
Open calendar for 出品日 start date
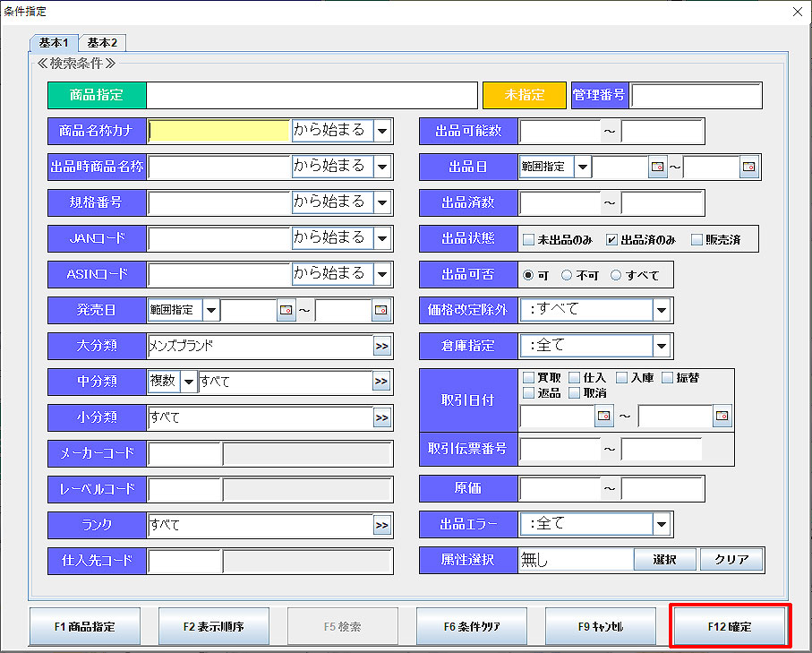click(x=658, y=167)
